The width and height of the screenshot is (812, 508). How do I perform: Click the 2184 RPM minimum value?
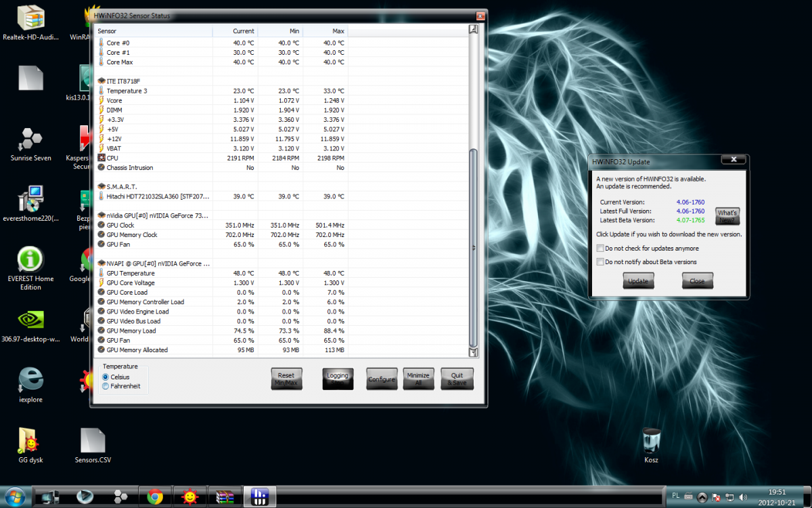(x=286, y=158)
